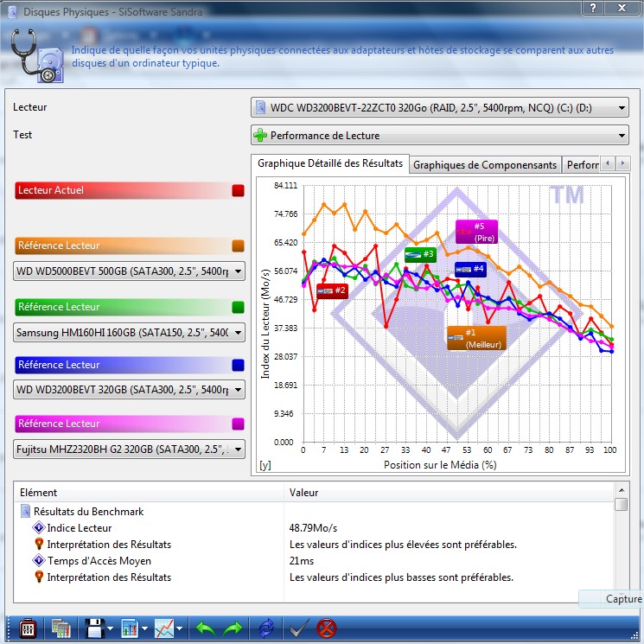Click the Résultats du Benchmark document icon

click(x=25, y=512)
